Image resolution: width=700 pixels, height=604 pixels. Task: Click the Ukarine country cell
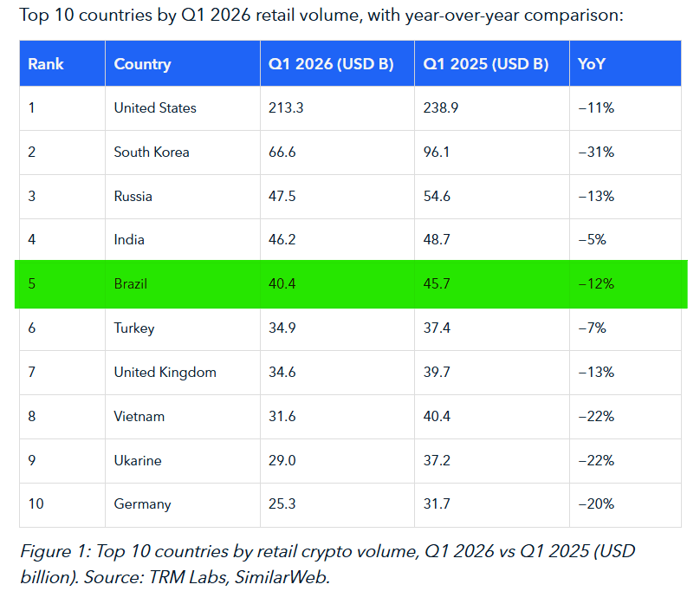tap(138, 460)
